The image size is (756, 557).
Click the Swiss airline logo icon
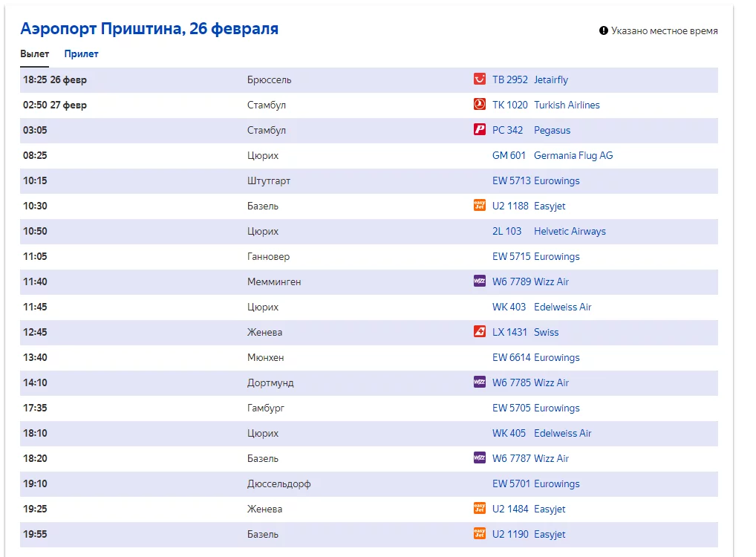(480, 332)
